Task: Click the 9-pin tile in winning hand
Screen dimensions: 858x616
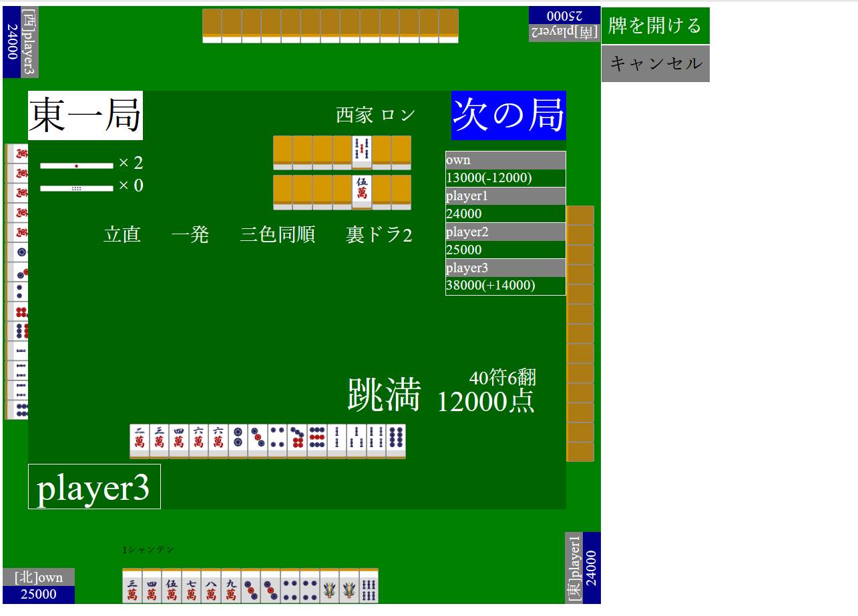Action: click(316, 441)
